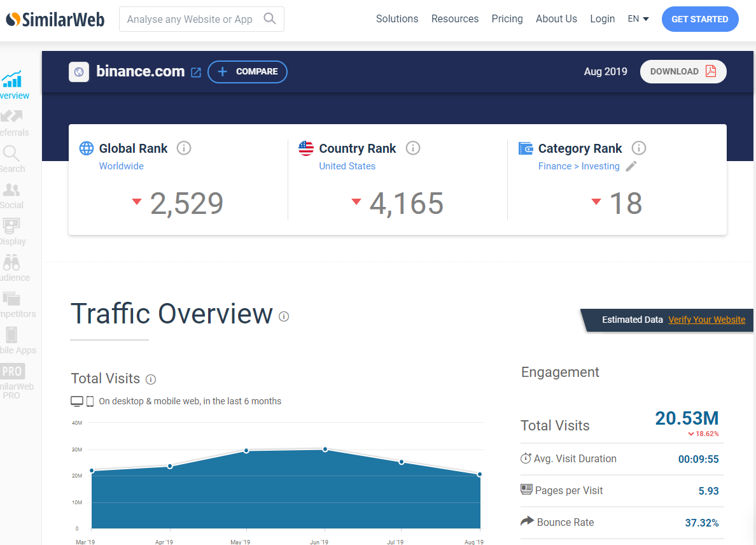Screen dimensions: 756x545
Task: Click the 00:09:55 visit duration value
Action: click(699, 459)
